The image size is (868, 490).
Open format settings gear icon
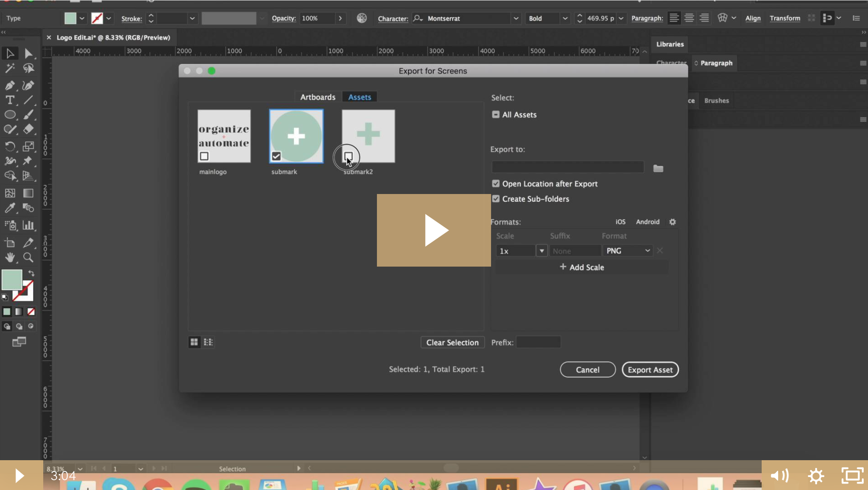(673, 222)
